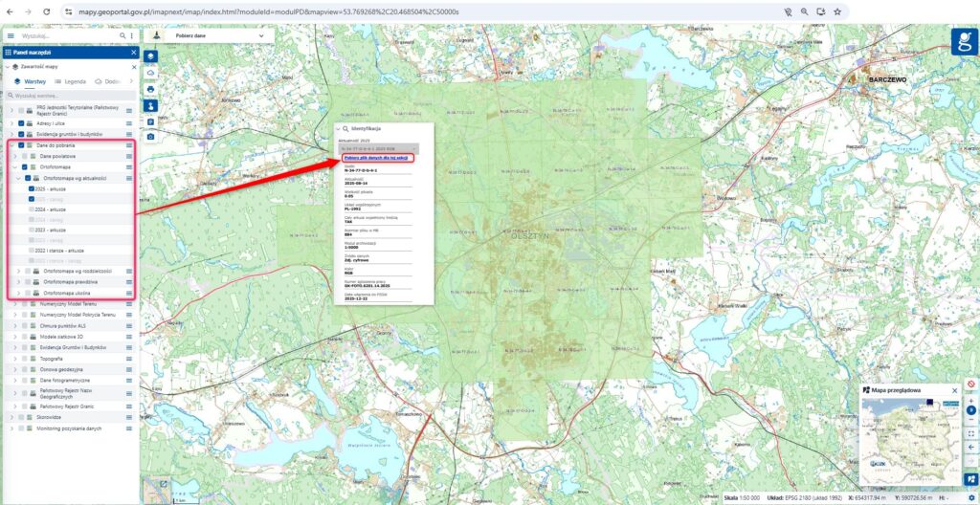Uncheck the Adresy i ulice layer checkbox
This screenshot has height=505, width=980.
pos(21,123)
